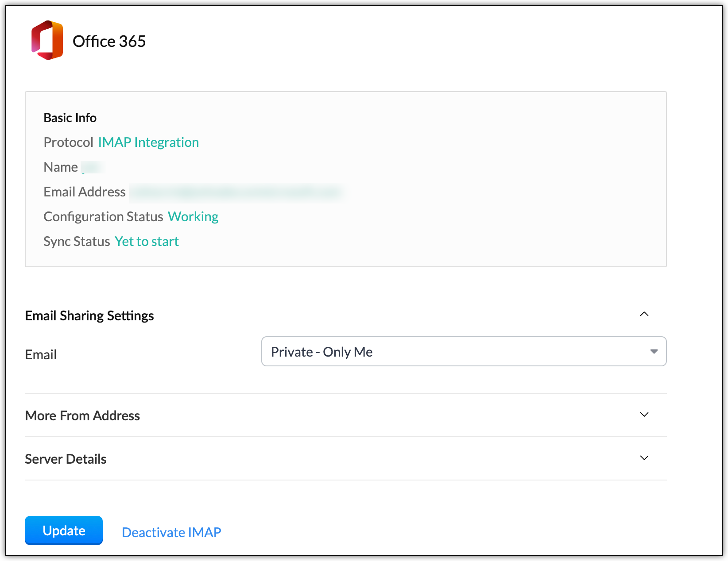Image resolution: width=728 pixels, height=561 pixels.
Task: Click the Yet to start sync status
Action: [147, 242]
